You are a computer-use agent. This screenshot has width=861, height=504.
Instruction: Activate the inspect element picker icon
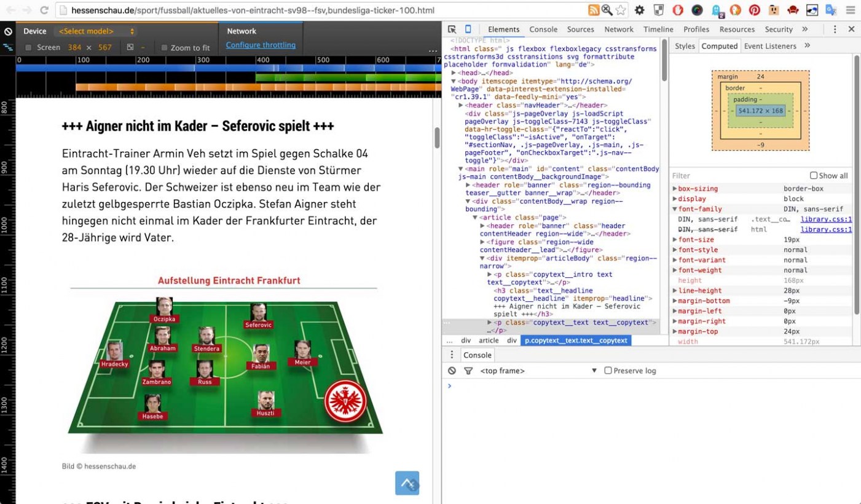452,29
